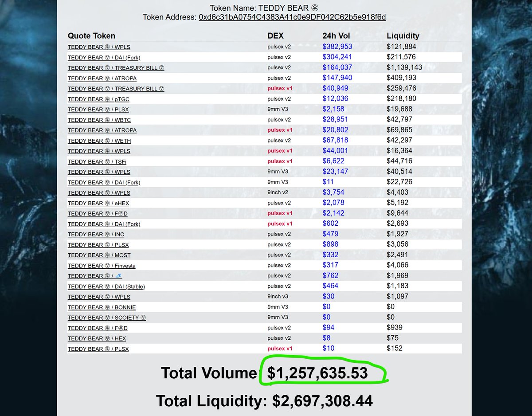Open TEDDY BEAR / PLSX pulsex v2 pair
Image resolution: width=532 pixels, height=416 pixels.
click(98, 245)
